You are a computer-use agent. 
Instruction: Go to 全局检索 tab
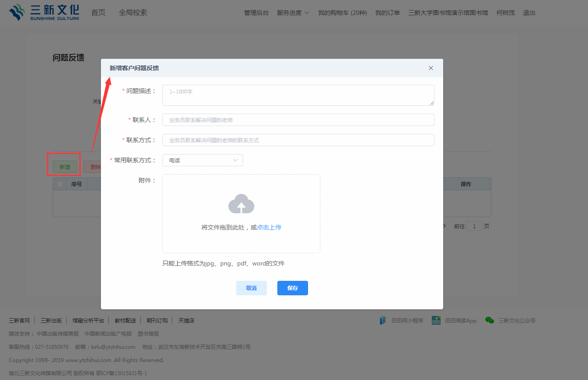[133, 13]
